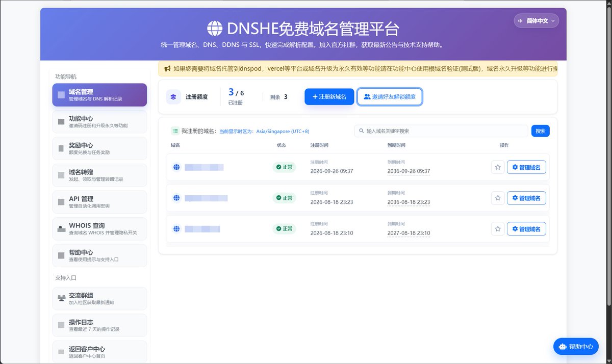The height and width of the screenshot is (364, 612).
Task: Click the 注册额度 layers icon
Action: (x=173, y=96)
